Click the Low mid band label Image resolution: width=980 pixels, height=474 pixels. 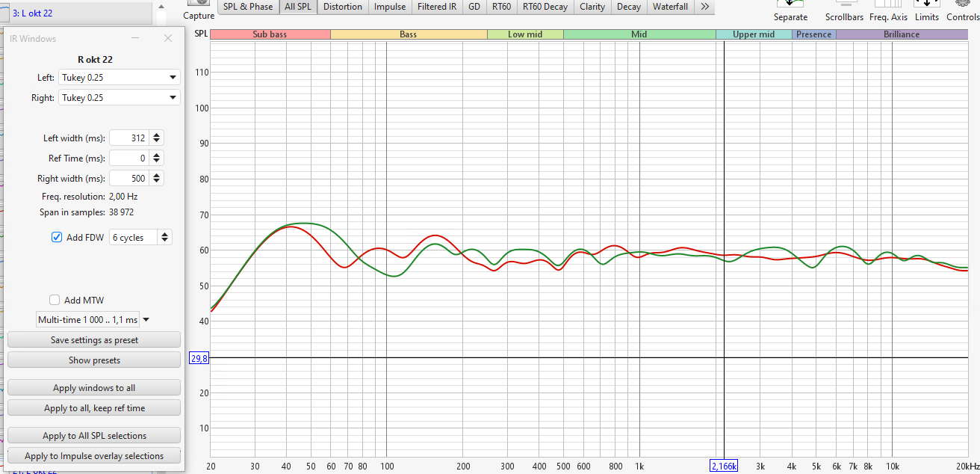[526, 34]
